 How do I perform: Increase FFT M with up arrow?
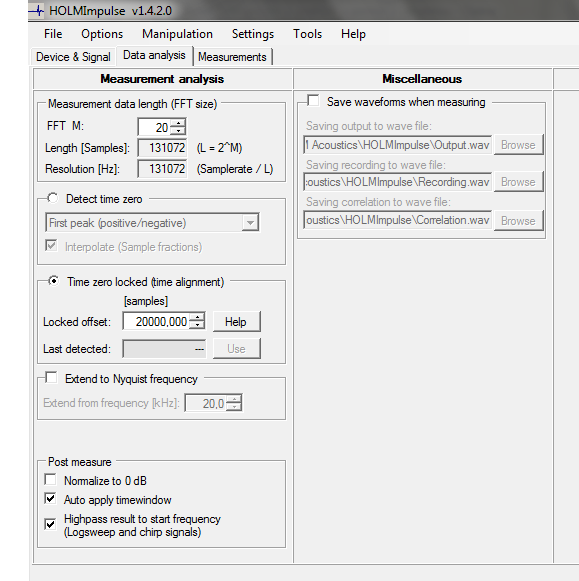(179, 123)
